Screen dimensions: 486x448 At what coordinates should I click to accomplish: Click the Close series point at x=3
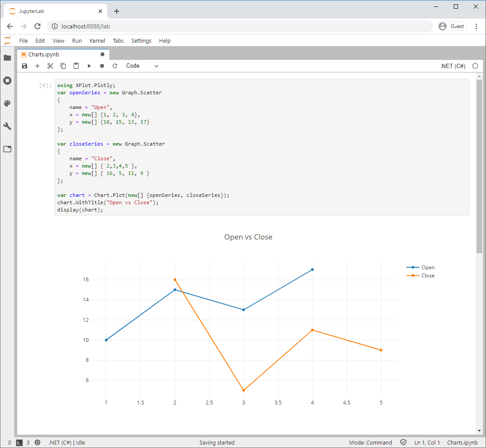tap(244, 390)
